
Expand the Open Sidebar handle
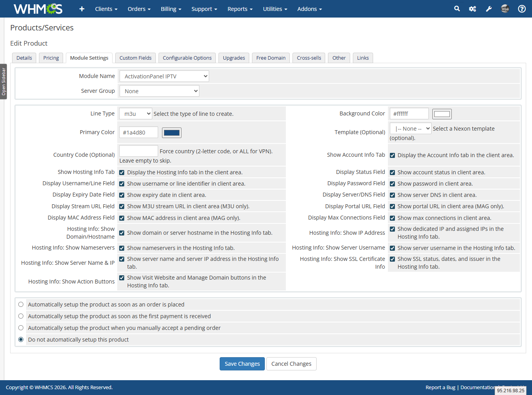click(x=4, y=81)
